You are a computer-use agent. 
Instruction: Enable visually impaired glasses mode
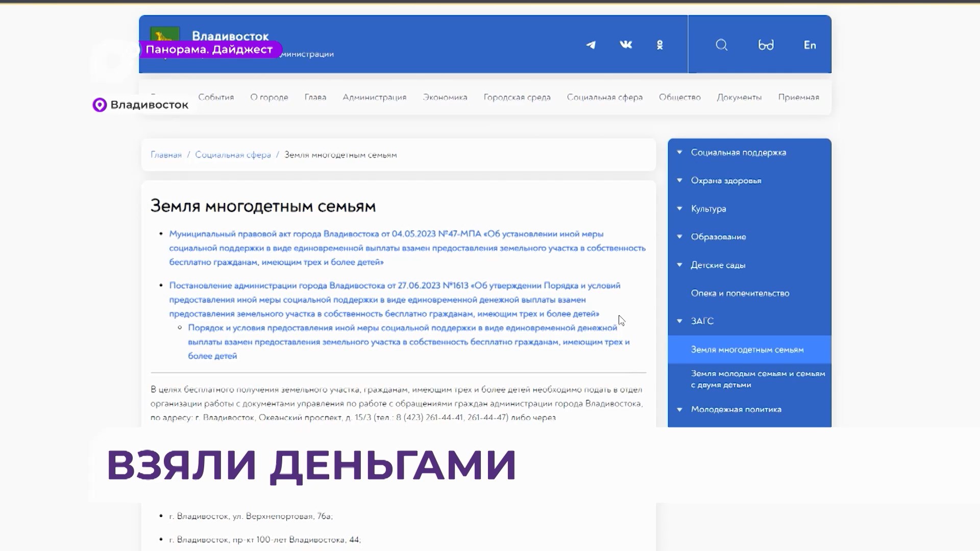[x=766, y=45]
